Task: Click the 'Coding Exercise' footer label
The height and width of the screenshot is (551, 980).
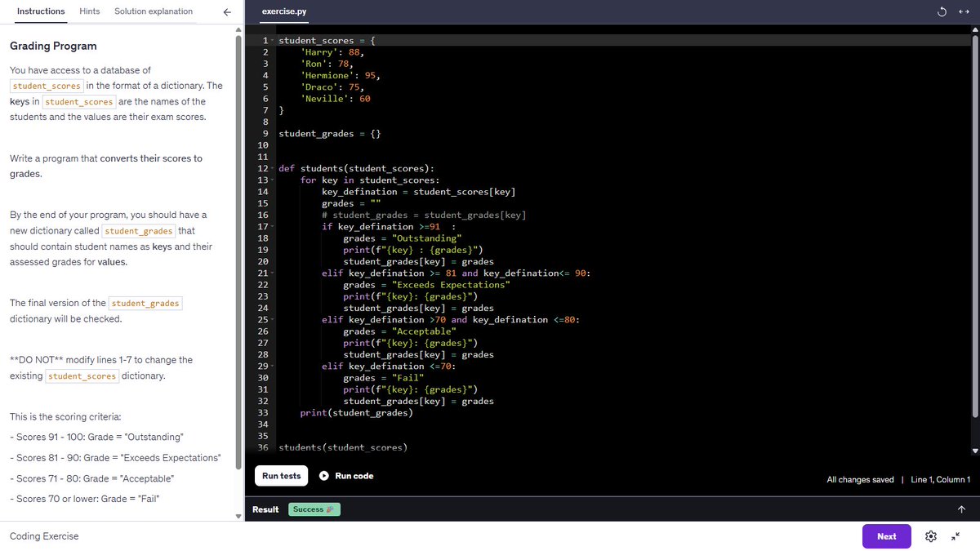Action: [44, 536]
